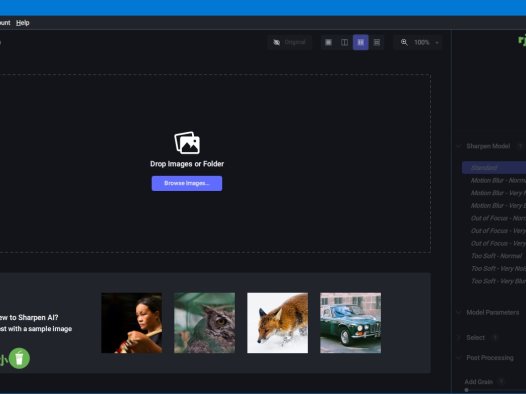Screen dimensions: 526x394
Task: Expand the Model Parameters section chevron
Action: click(x=459, y=313)
